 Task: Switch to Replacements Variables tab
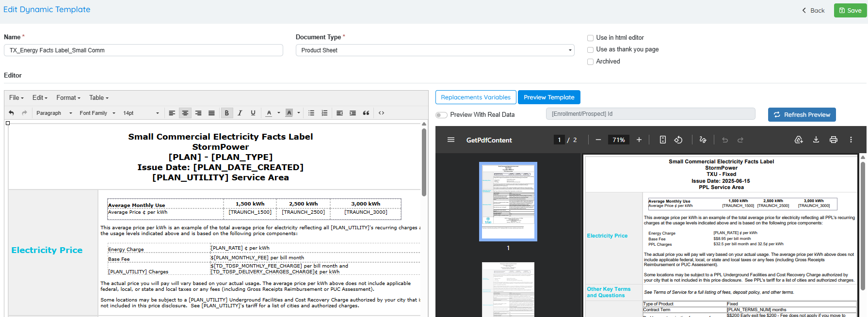[476, 97]
